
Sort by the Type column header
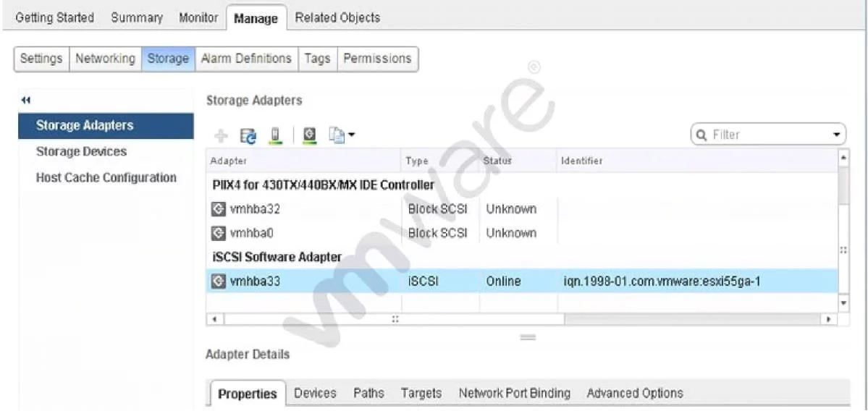click(x=440, y=161)
